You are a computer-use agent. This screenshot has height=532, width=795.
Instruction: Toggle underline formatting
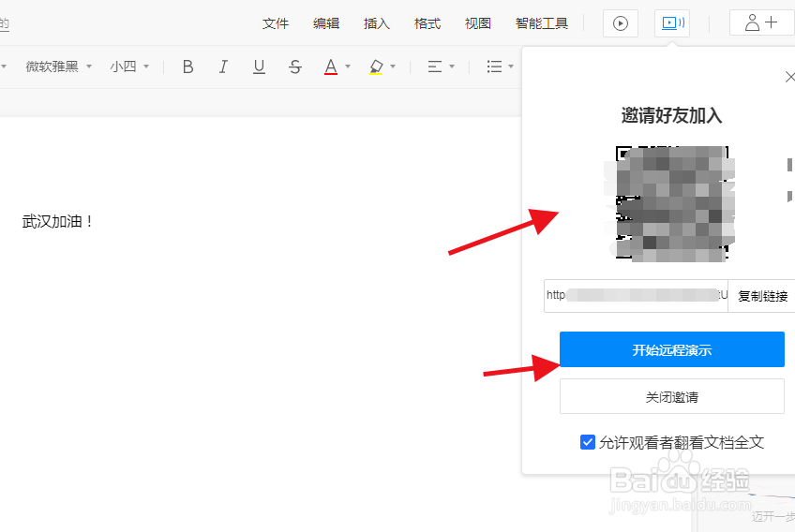(x=259, y=66)
